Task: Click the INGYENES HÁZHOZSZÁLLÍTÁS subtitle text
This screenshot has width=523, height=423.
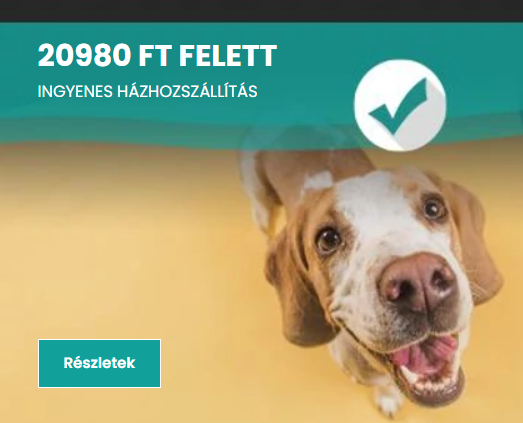Action: coord(147,91)
